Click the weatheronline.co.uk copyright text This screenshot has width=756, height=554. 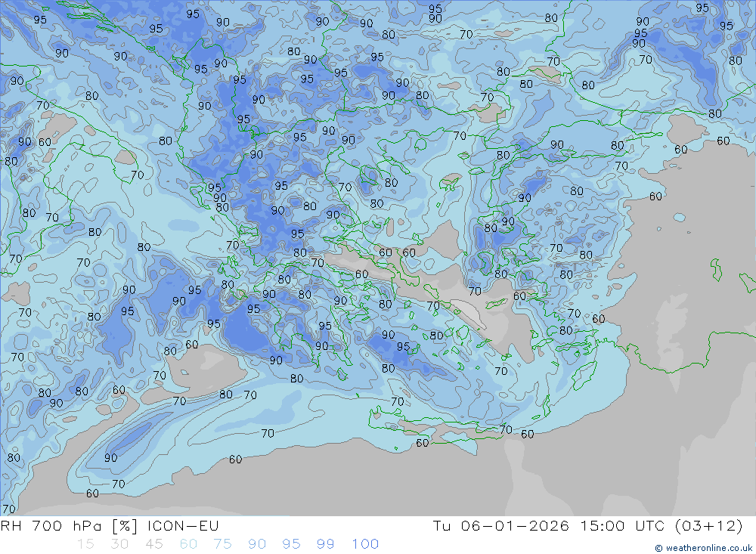tap(703, 548)
